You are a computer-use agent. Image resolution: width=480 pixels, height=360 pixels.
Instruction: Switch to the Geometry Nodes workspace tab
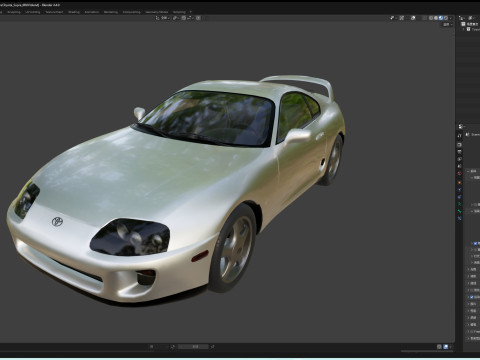(x=157, y=12)
